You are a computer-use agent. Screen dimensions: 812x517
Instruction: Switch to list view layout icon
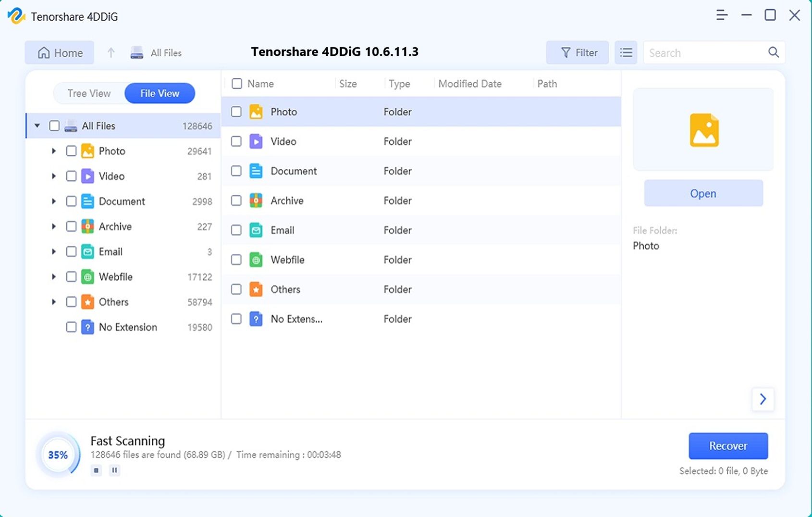(x=626, y=52)
